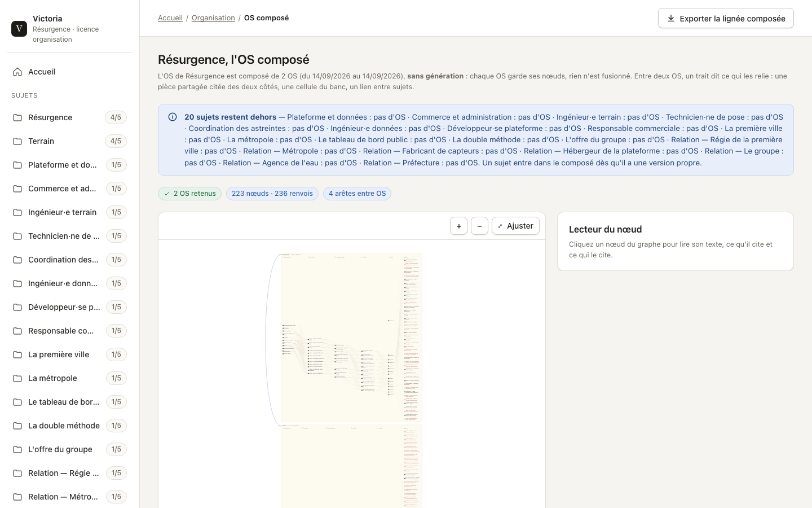Click the info icon in the blue banner
Image resolution: width=812 pixels, height=508 pixels.
[x=173, y=117]
